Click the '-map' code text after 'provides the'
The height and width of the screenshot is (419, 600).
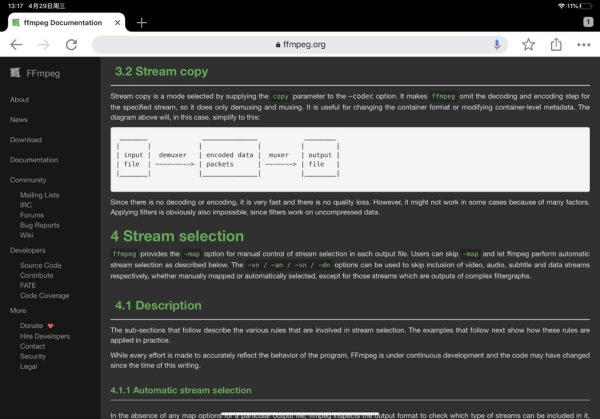(x=192, y=254)
